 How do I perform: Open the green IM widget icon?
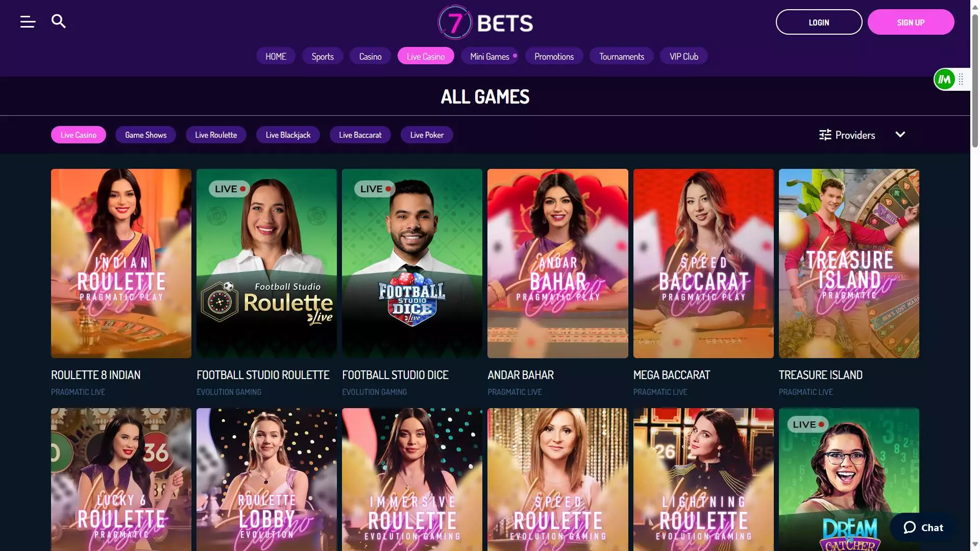[944, 80]
